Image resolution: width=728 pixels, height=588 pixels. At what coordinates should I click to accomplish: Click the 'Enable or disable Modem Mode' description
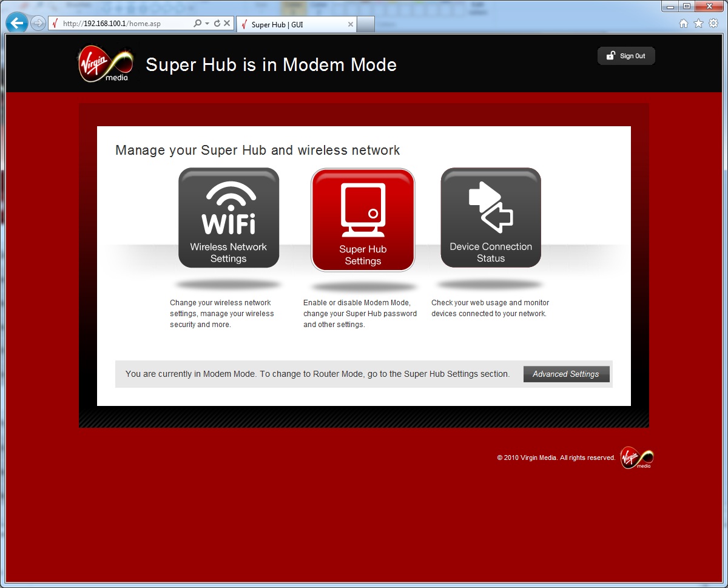[360, 314]
